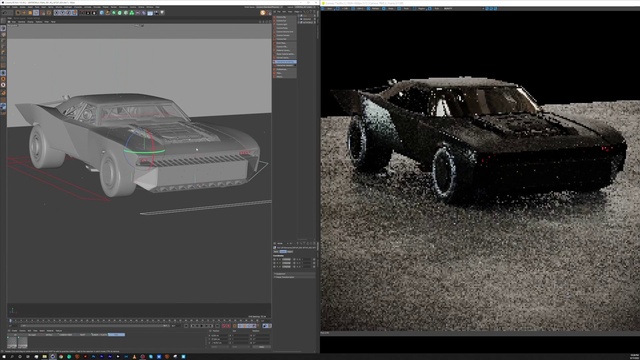The height and width of the screenshot is (360, 640).
Task: Click the blue Cube primitive icon
Action: pyautogui.click(x=102, y=13)
